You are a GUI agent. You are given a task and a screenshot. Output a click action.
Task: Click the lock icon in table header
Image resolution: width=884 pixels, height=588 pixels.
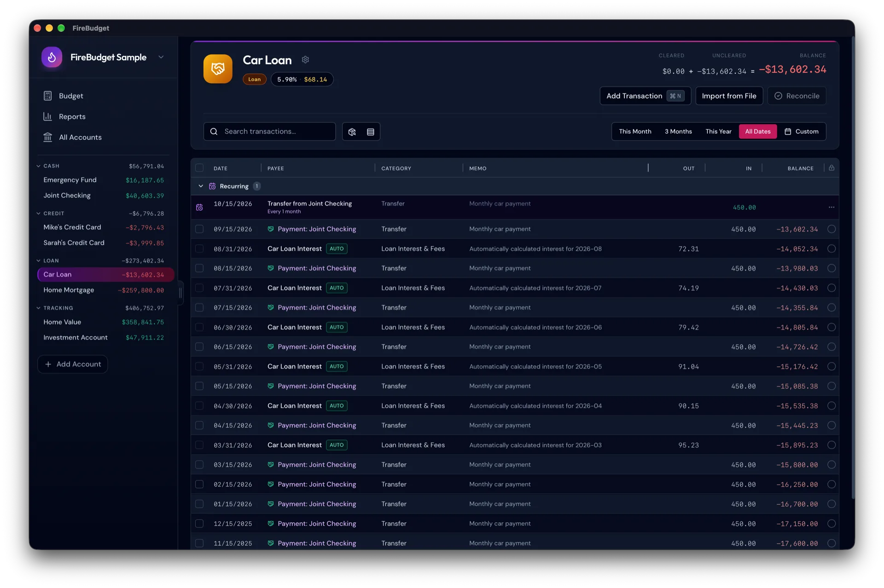(832, 168)
